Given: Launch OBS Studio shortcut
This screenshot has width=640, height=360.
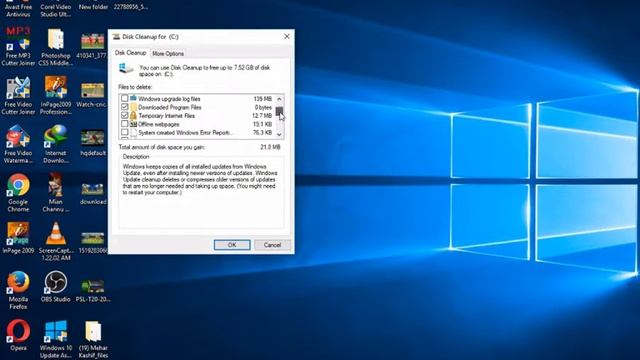Looking at the screenshot, I should click(x=56, y=287).
